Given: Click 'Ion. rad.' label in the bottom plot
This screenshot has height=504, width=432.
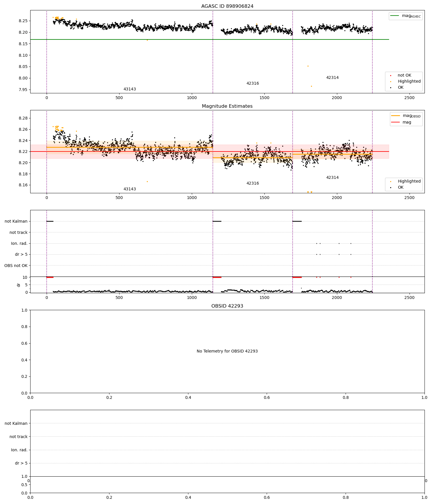Looking at the screenshot, I should click(x=19, y=450).
